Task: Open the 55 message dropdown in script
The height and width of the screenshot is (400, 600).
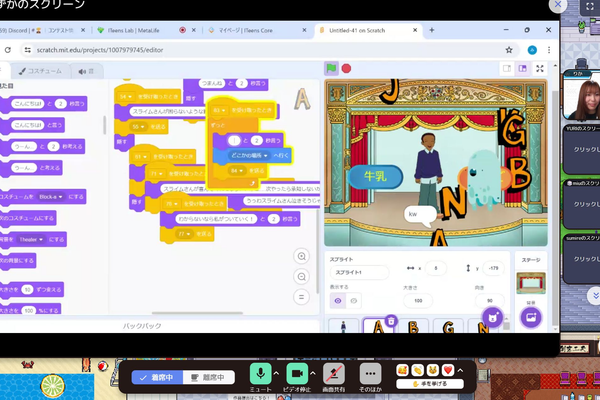Action: (x=138, y=127)
